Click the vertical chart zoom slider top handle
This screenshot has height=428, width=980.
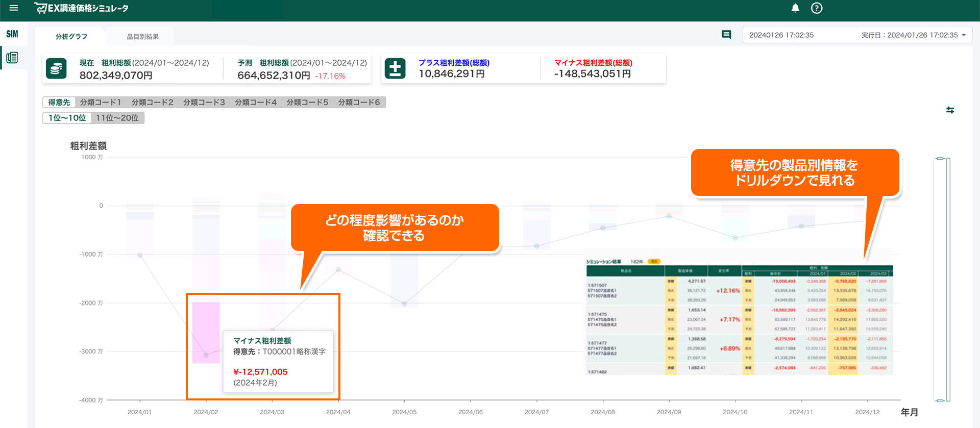[940, 159]
